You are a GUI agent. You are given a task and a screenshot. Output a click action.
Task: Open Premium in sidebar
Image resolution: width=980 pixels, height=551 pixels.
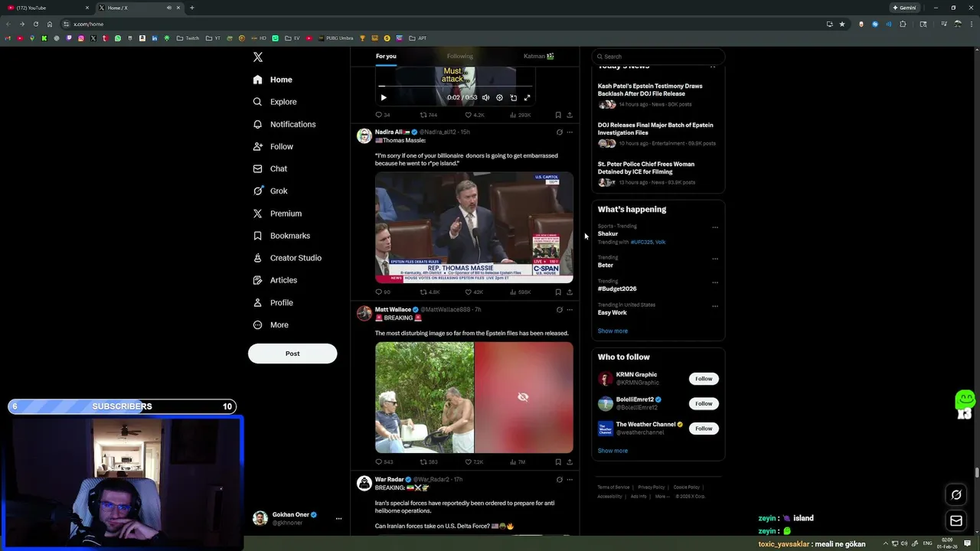[x=277, y=214]
